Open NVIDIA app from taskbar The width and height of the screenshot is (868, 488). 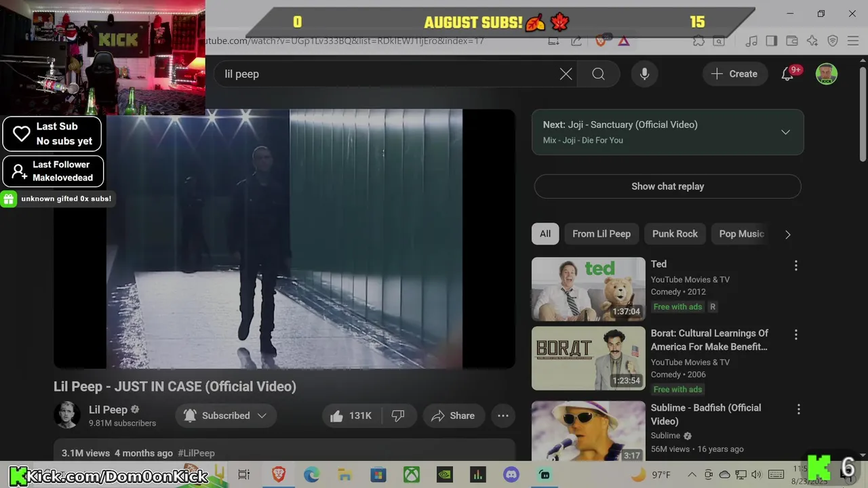[x=444, y=474]
